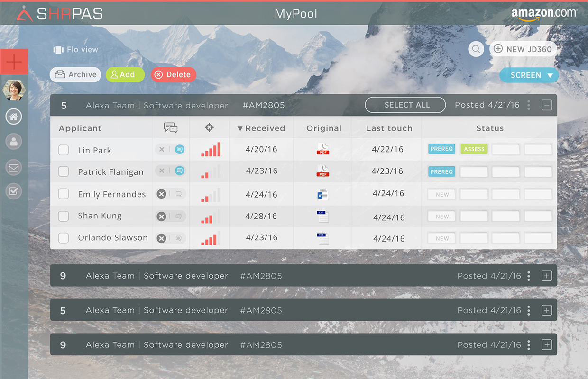The image size is (588, 379).
Task: Click the SELECT ALL button
Action: 405,105
